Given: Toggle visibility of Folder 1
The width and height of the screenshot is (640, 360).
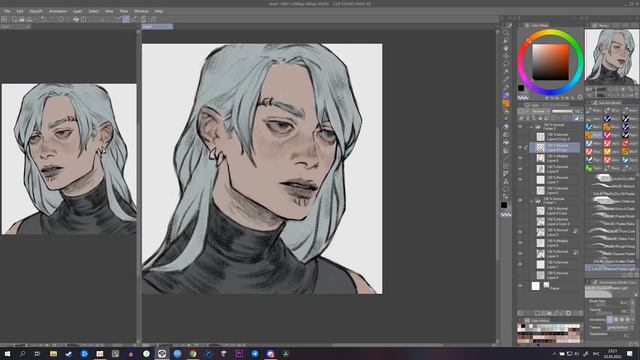Looking at the screenshot, I should point(520,201).
